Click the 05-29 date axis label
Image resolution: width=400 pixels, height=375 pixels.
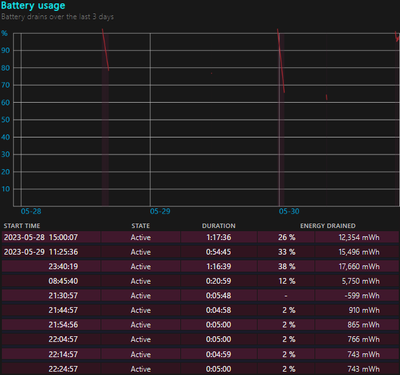pos(160,211)
